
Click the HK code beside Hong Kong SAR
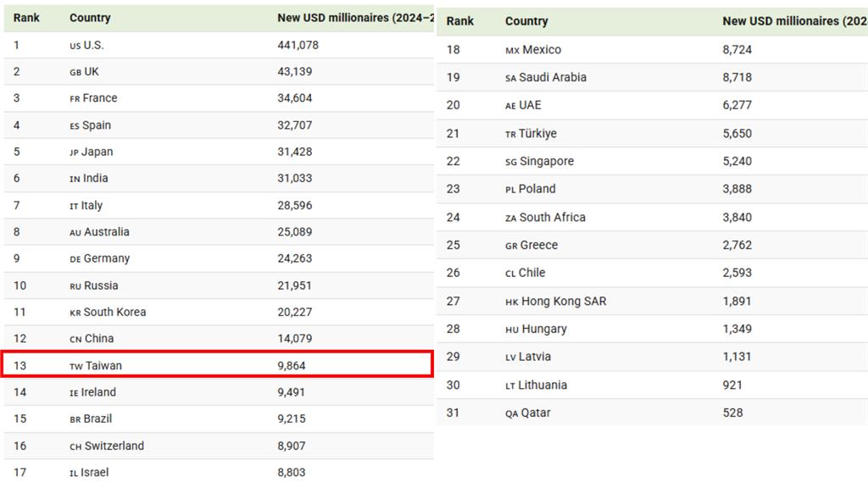512,302
